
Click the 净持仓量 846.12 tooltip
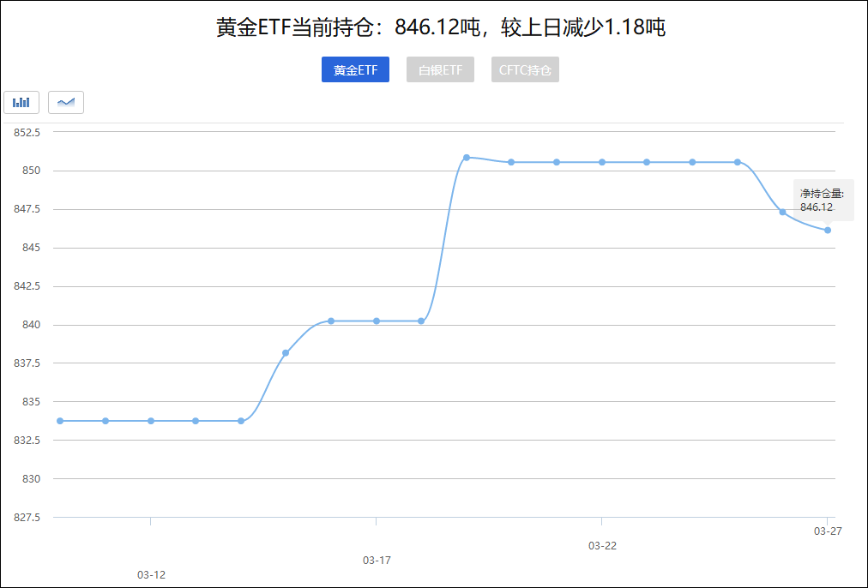pos(823,201)
